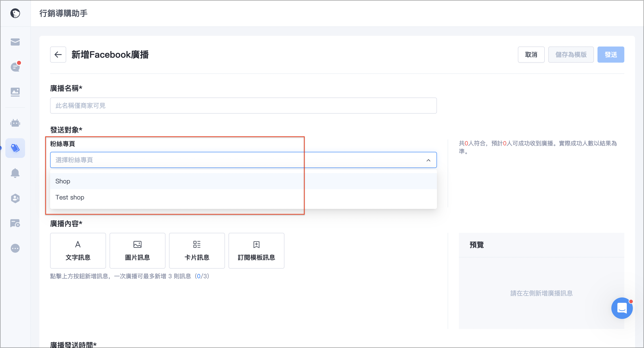
Task: Open the mail inbox sidebar icon
Action: point(15,42)
